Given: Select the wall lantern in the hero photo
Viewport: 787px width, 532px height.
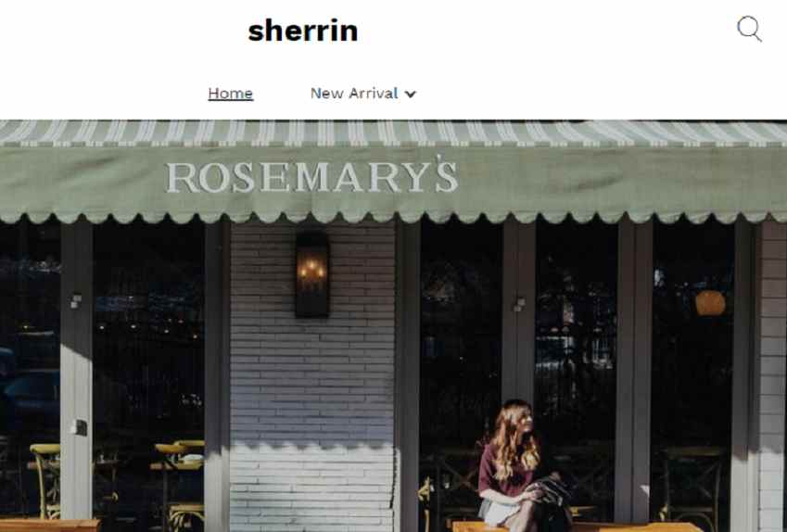Looking at the screenshot, I should 311,273.
